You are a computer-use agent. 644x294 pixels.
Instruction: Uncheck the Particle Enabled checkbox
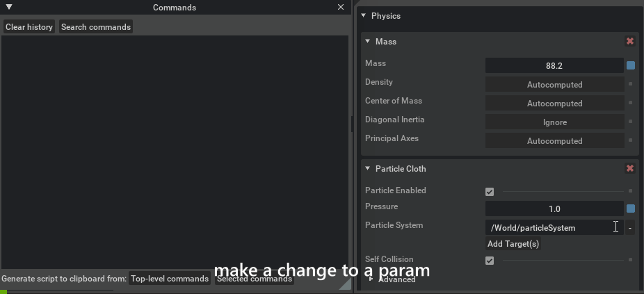click(489, 192)
